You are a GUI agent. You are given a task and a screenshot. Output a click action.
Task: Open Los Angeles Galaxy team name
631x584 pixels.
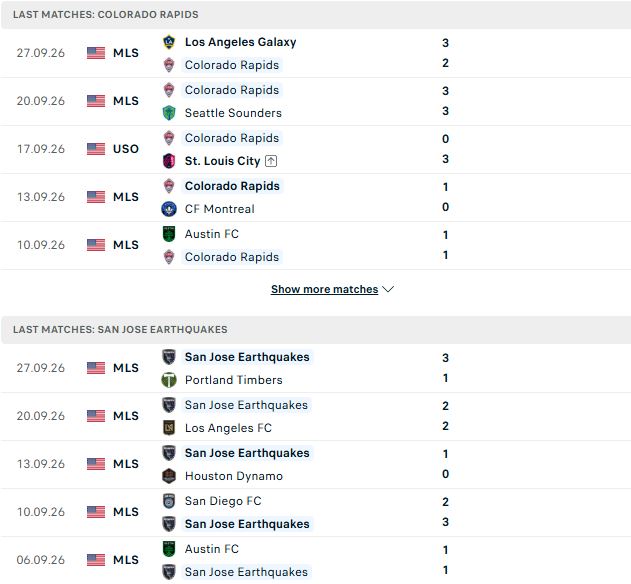point(241,42)
